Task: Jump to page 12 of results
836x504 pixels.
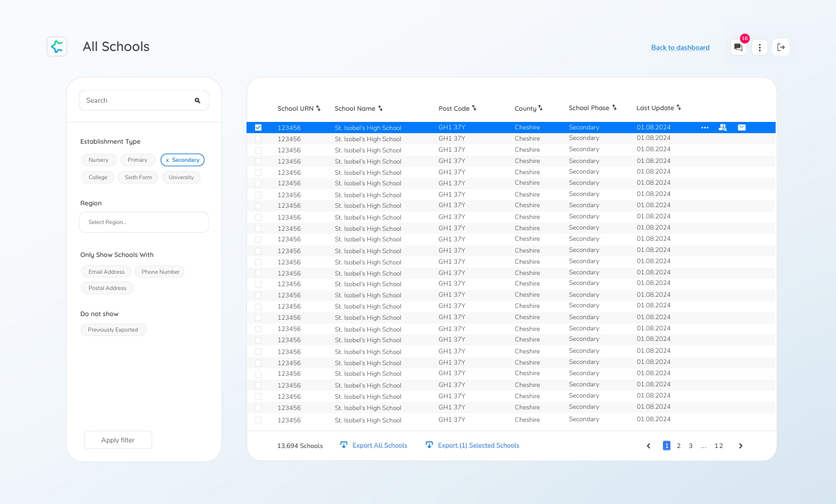Action: click(718, 446)
